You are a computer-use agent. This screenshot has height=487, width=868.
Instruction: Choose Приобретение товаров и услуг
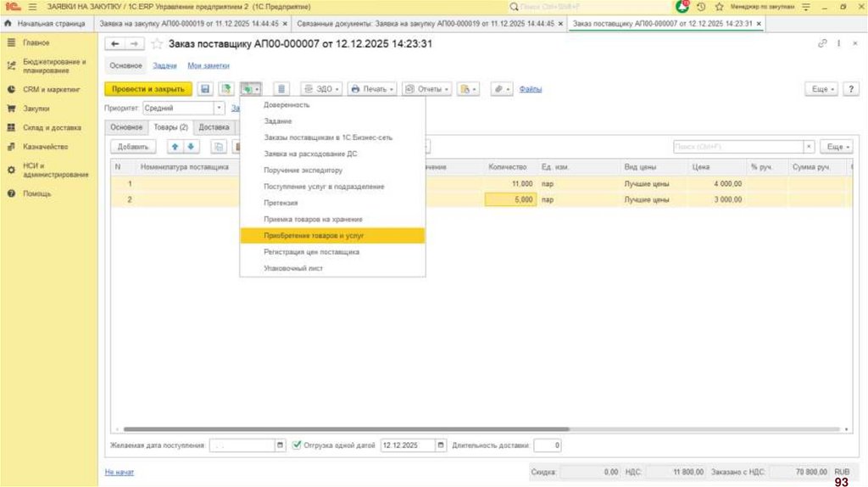click(332, 236)
